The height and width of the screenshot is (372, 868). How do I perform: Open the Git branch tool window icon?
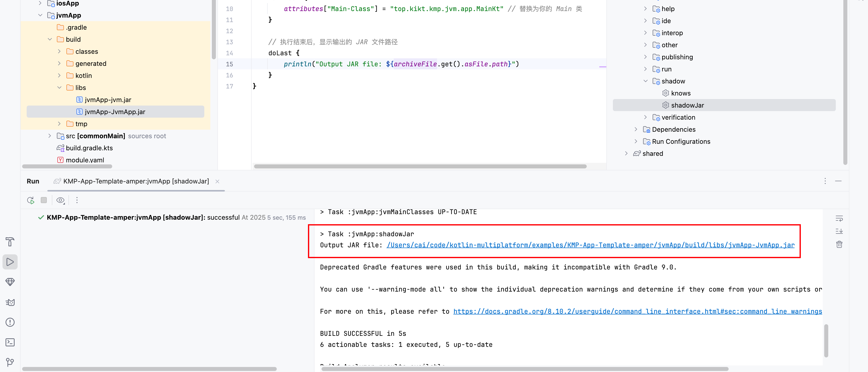click(x=10, y=362)
